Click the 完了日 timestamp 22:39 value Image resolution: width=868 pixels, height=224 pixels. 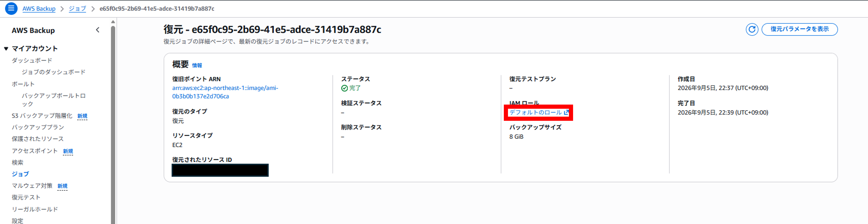tap(723, 112)
